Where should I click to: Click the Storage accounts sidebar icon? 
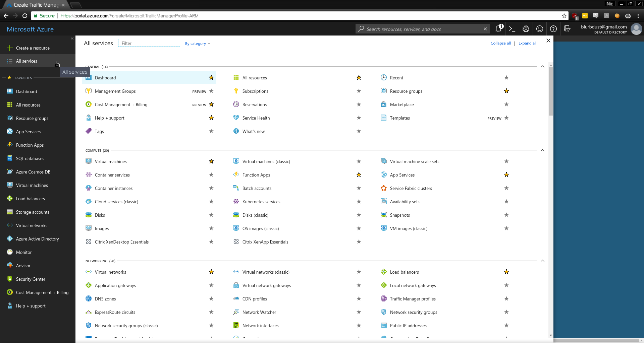click(x=10, y=212)
